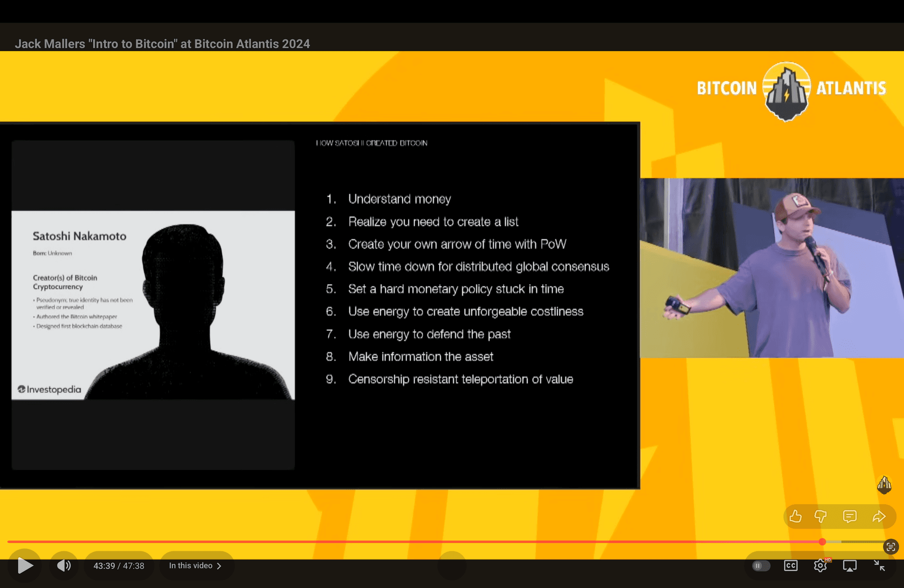The height and width of the screenshot is (588, 904).
Task: Share the video using arrow icon
Action: click(x=879, y=516)
